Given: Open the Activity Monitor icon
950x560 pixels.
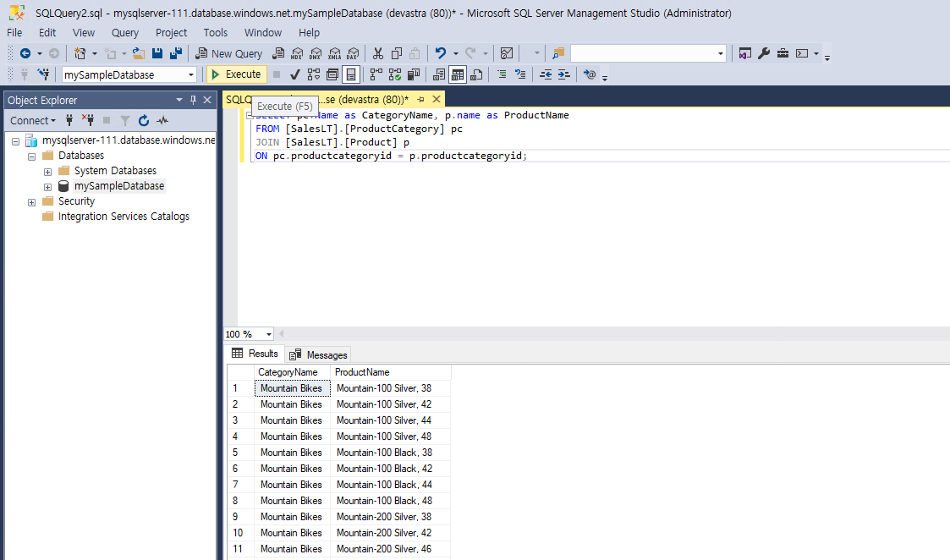Looking at the screenshot, I should (x=507, y=53).
